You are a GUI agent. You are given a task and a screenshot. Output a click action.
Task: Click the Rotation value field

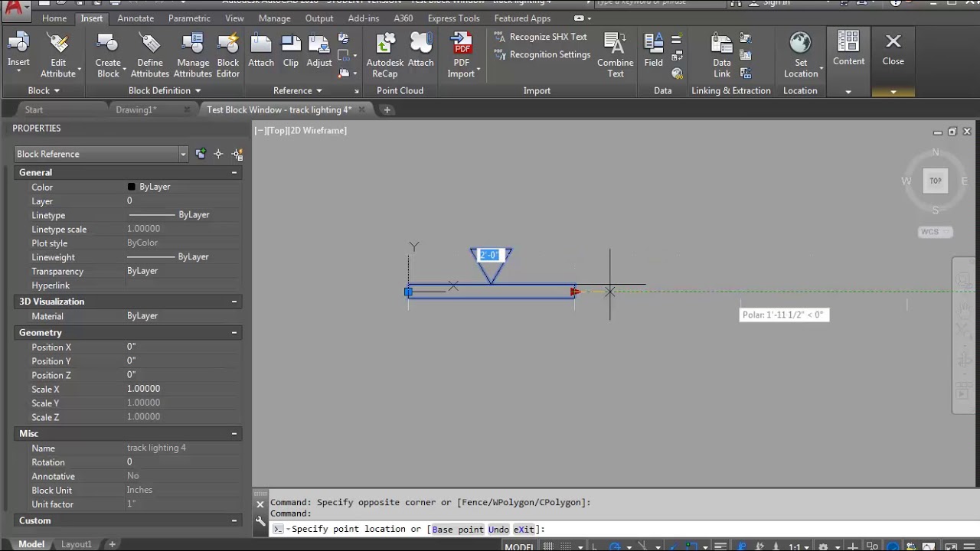point(184,462)
